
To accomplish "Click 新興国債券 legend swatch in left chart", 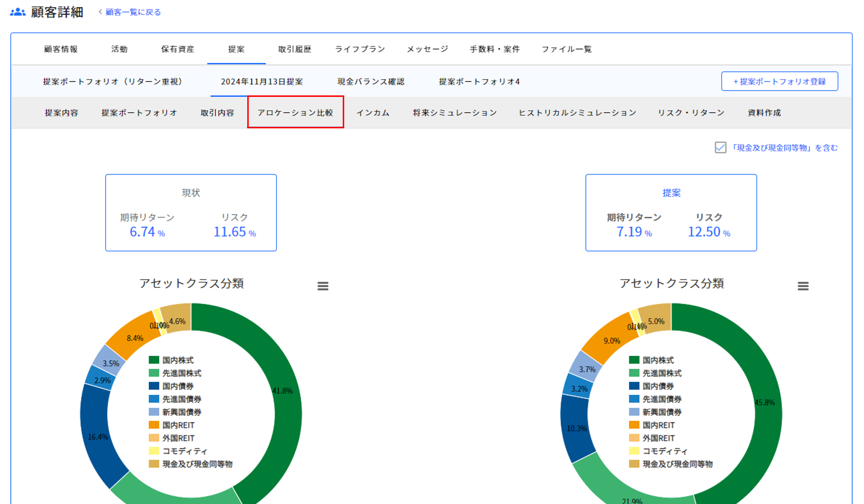I will 154,412.
